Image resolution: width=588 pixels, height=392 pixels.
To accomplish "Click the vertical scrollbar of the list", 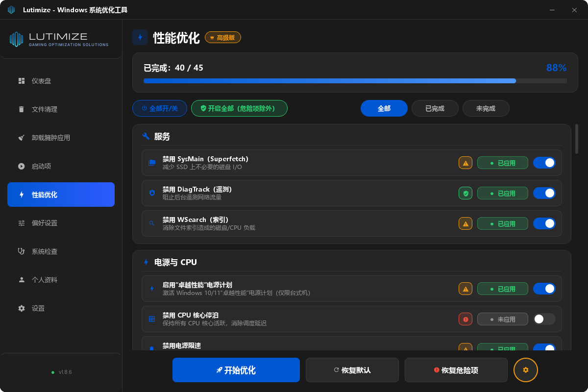I will click(577, 139).
